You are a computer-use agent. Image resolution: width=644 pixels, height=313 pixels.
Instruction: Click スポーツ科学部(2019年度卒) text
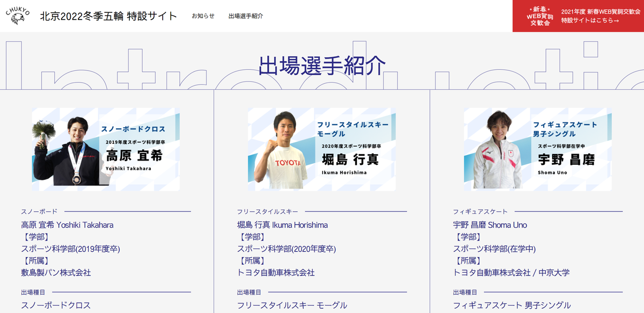(x=70, y=249)
